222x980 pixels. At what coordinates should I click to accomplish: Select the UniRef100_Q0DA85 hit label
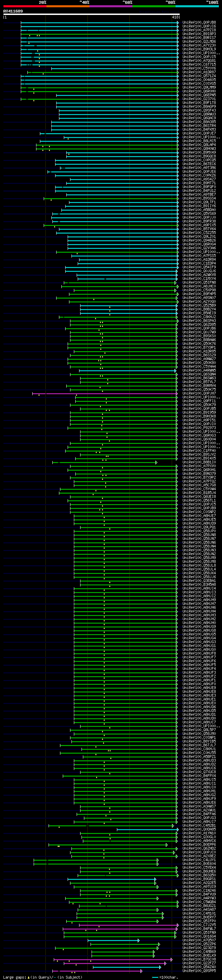pos(199,829)
